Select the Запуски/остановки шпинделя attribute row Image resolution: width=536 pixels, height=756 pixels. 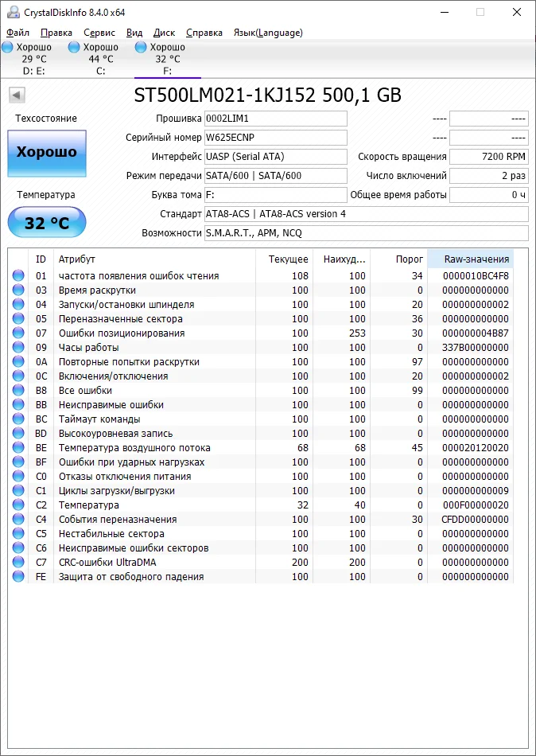262,305
